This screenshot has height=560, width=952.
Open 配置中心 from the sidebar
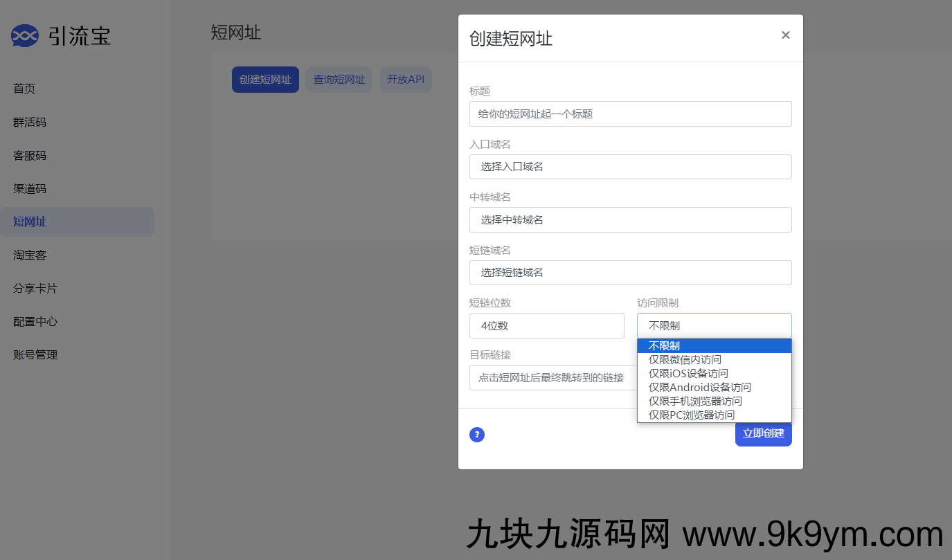tap(35, 322)
